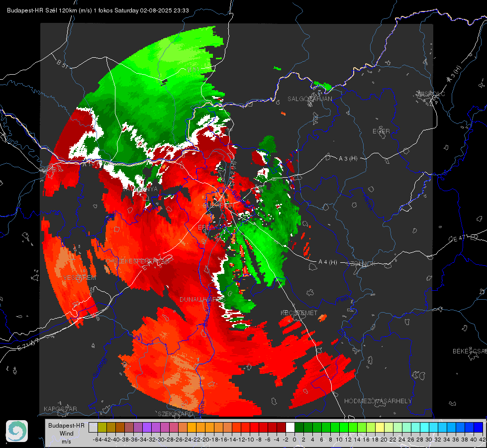Click the VESZPREM city label
This screenshot has height=448, width=487.
[80, 278]
